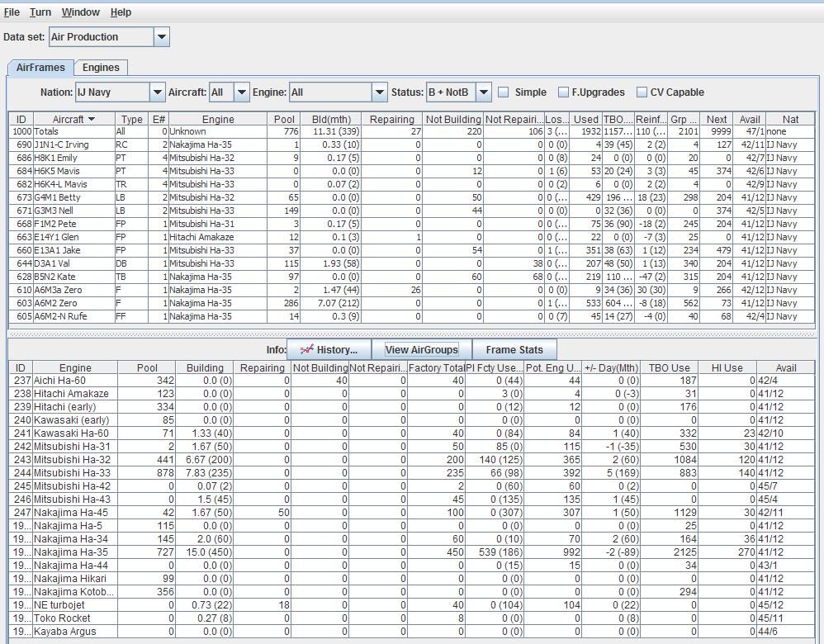Select the Aichi Ha-60 engine row
Screen dimensions: 824x644
point(411,381)
